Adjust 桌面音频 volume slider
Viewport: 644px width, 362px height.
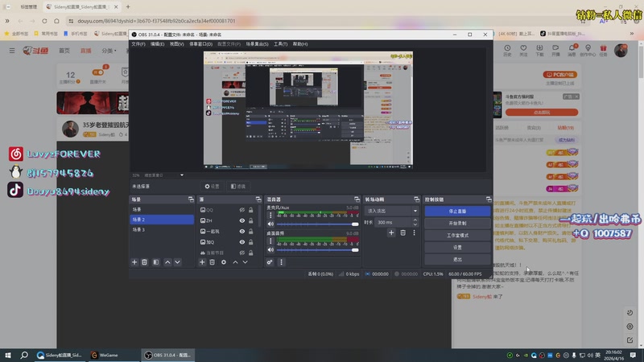pyautogui.click(x=317, y=250)
